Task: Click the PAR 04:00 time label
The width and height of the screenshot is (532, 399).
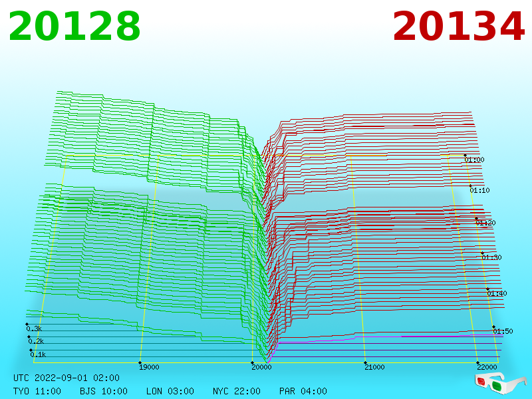Action: point(303,391)
